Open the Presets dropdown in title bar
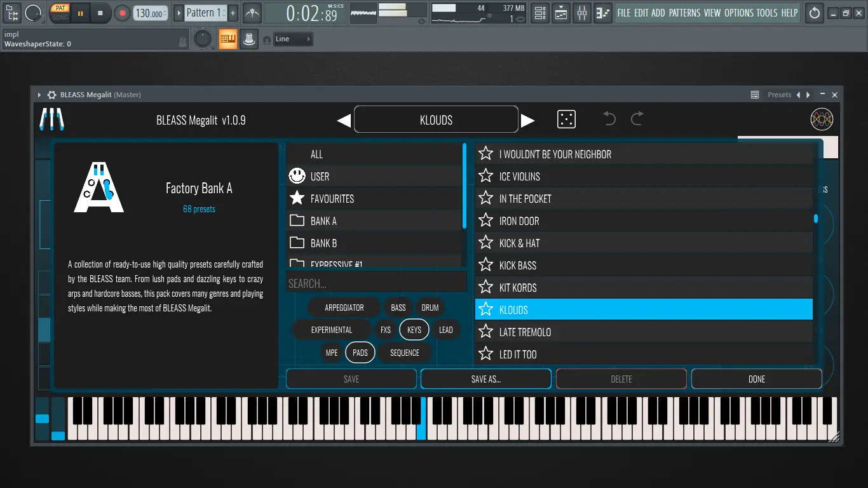 coord(779,95)
